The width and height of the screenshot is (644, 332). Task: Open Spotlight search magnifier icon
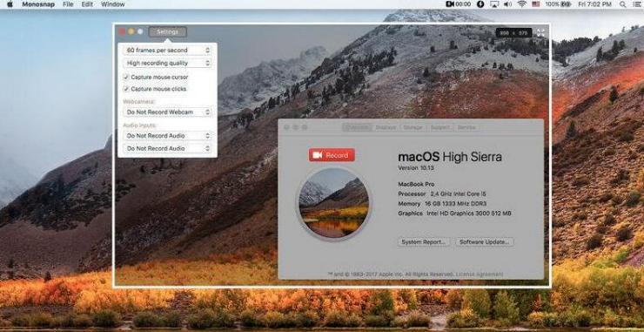pos(622,4)
